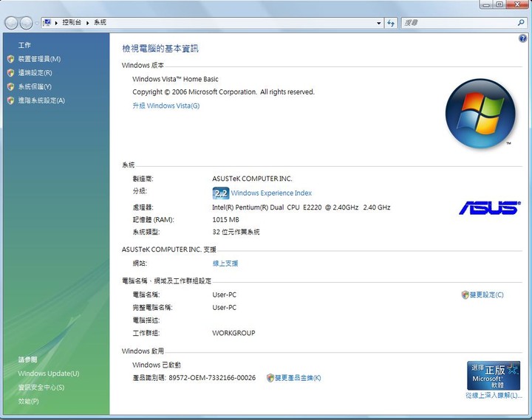
Task: Click the shield icon beside 裝置管理員
Action: [x=11, y=59]
